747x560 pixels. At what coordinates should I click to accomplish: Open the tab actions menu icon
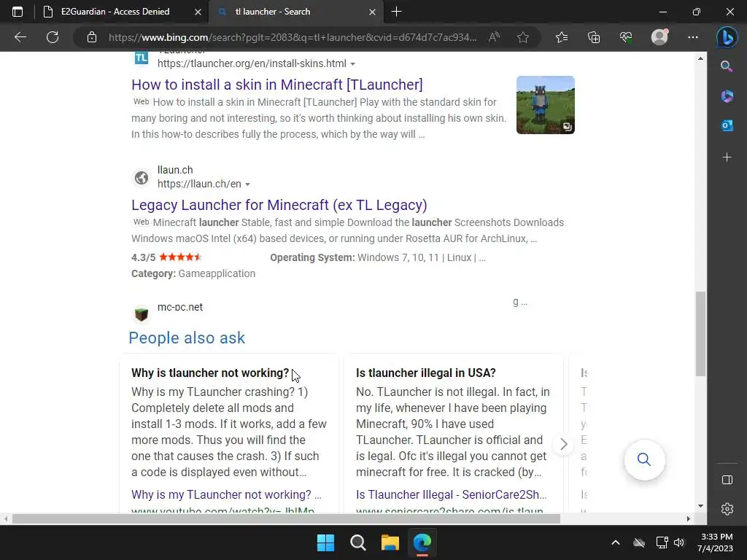click(18, 12)
